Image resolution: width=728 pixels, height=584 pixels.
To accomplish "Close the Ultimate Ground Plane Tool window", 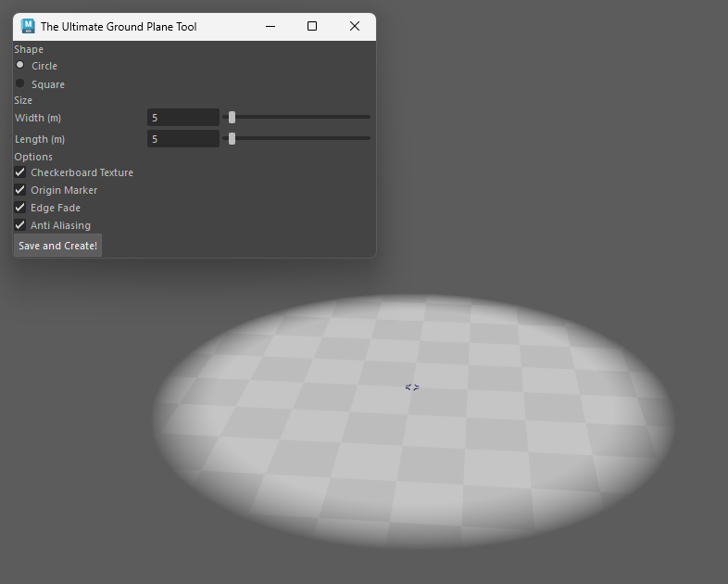I will (x=355, y=27).
